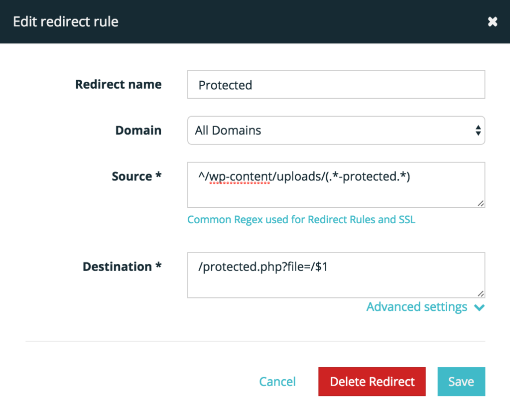Select the Edit redirect rule title bar
The image size is (510, 420).
click(65, 21)
